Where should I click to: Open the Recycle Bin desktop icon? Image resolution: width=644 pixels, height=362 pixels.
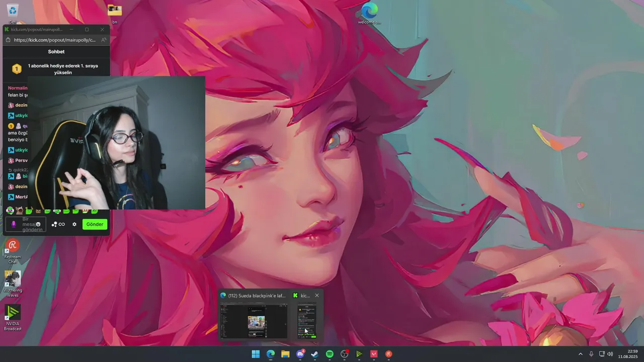coord(13,12)
